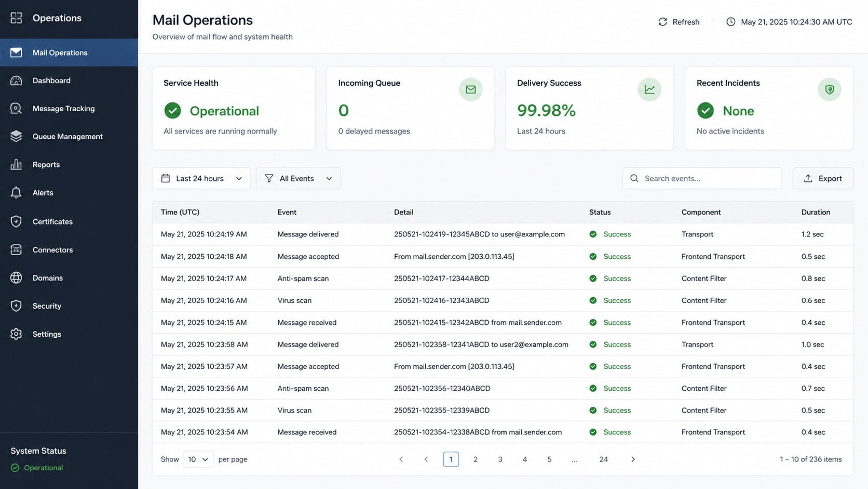Click the previous page arrow
Viewport: 868px width, 489px height.
coord(426,459)
